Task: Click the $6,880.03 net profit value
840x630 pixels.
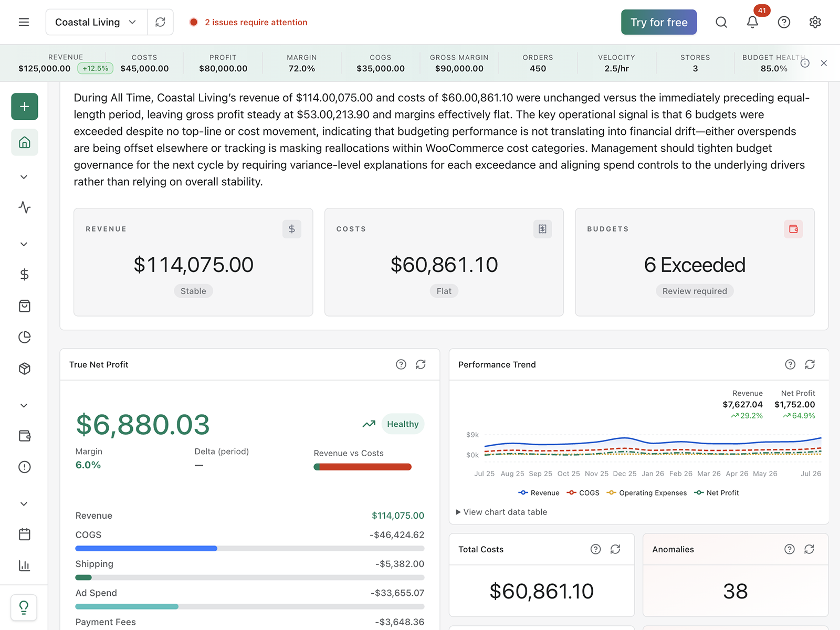Action: 143,425
